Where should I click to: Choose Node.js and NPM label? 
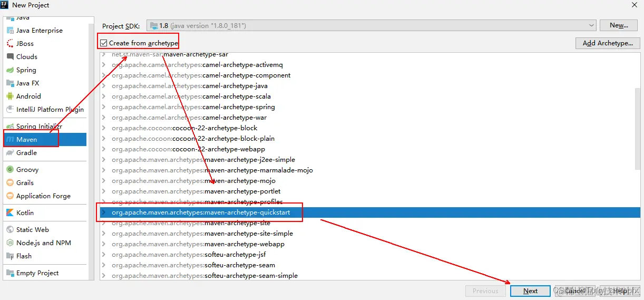click(44, 243)
